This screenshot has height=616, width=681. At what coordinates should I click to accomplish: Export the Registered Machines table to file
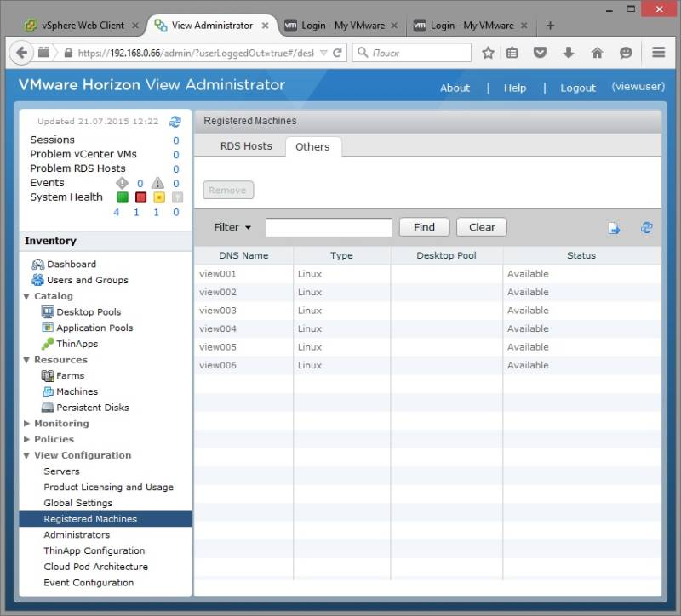614,228
